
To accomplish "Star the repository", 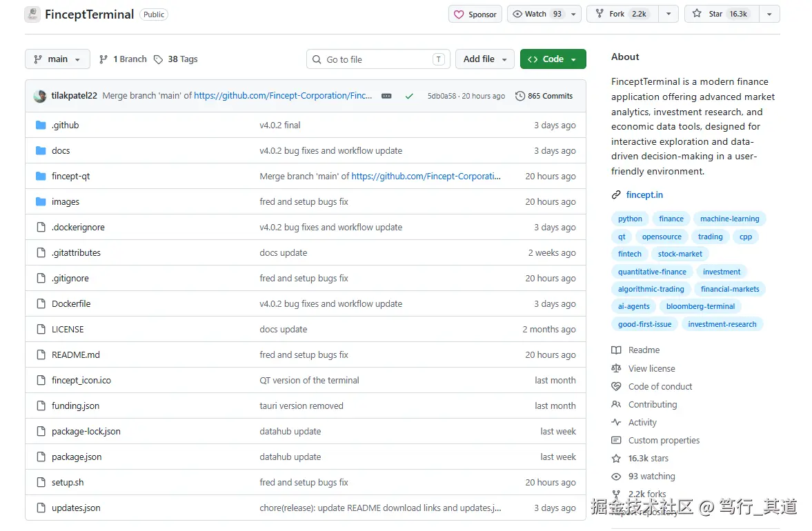I will [722, 14].
